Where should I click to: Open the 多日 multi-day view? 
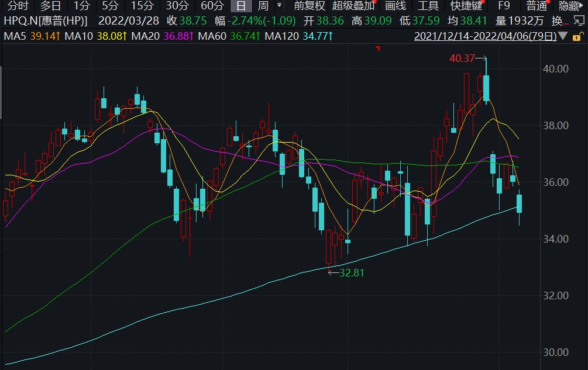coord(50,6)
